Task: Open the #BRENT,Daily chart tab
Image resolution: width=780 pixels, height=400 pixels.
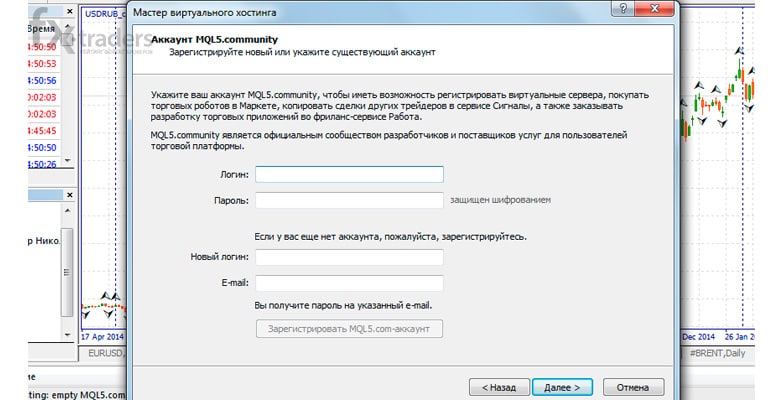Action: [717, 354]
